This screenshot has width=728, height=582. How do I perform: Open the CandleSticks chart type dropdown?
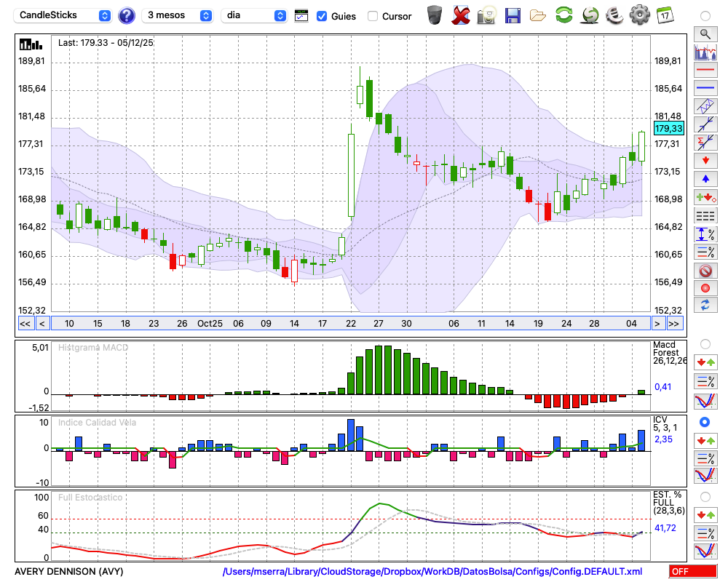click(63, 15)
